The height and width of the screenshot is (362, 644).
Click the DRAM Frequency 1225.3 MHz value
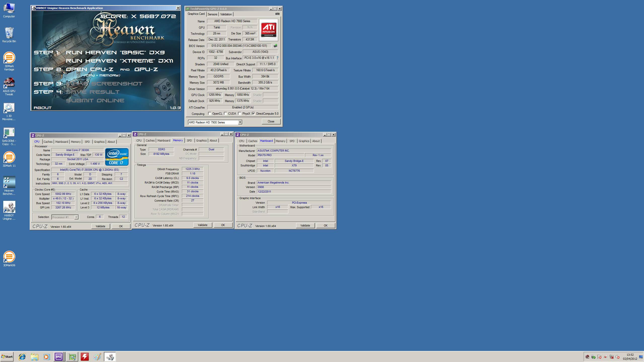pos(192,169)
